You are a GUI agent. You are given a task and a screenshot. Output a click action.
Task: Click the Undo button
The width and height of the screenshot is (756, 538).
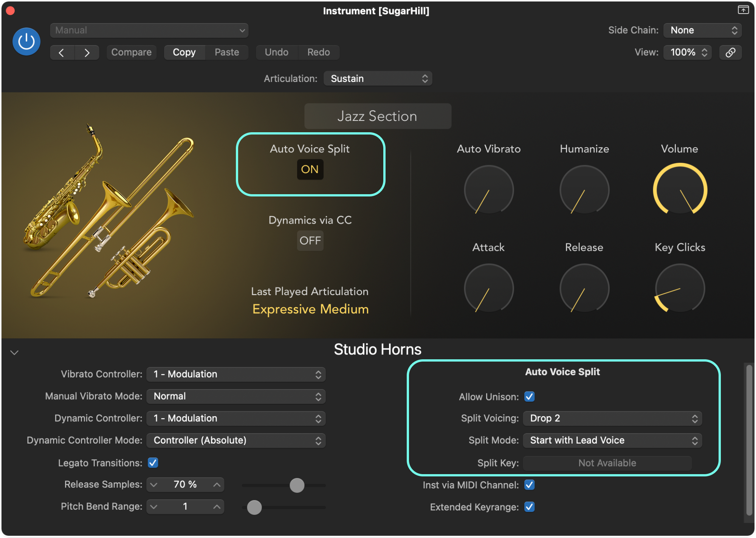[x=277, y=53]
